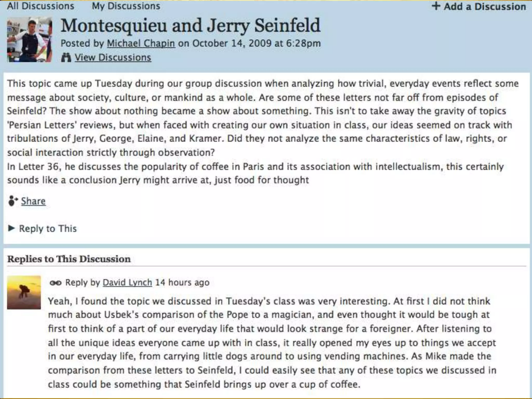This screenshot has height=399, width=532.
Task: Click David Lynch's sunset avatar
Action: [24, 292]
